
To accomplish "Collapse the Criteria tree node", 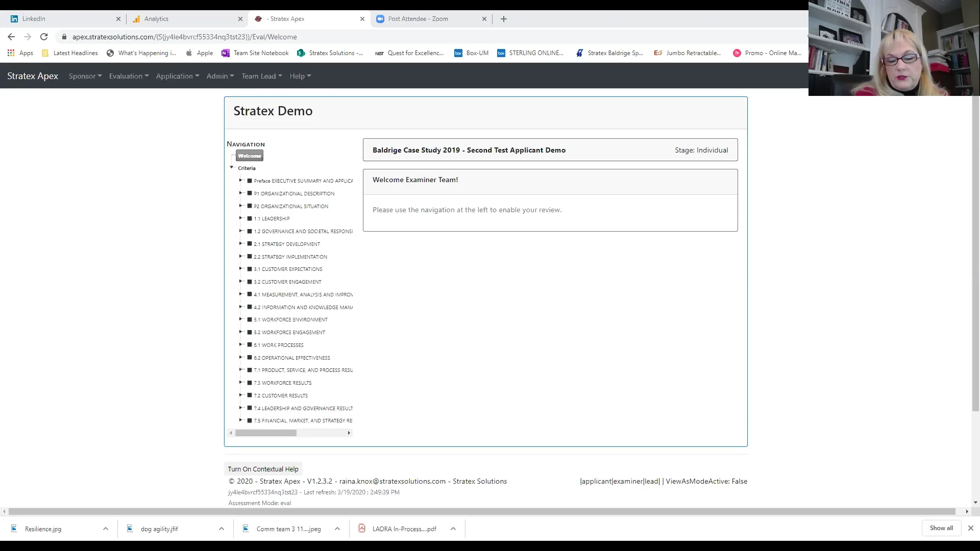I will [x=232, y=167].
